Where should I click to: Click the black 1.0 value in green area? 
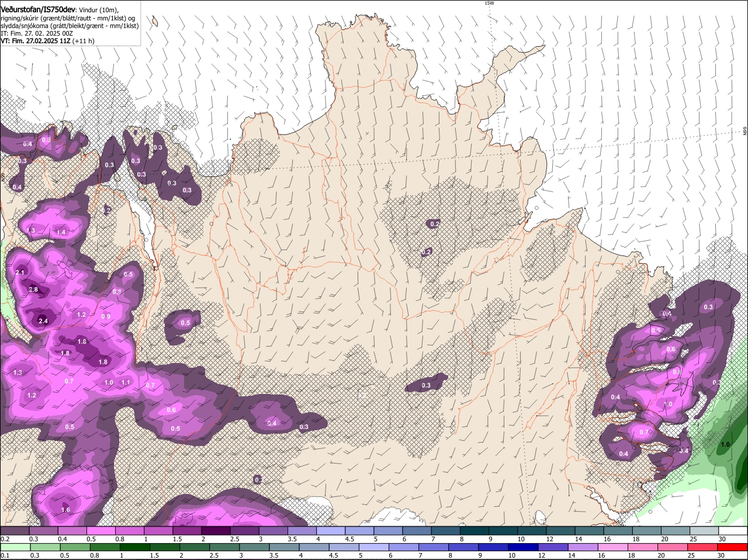725,444
